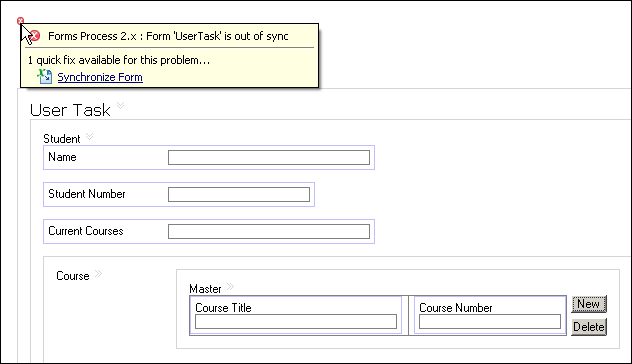Open the Synchronize Form quick fix link
The image size is (632, 364).
point(100,77)
